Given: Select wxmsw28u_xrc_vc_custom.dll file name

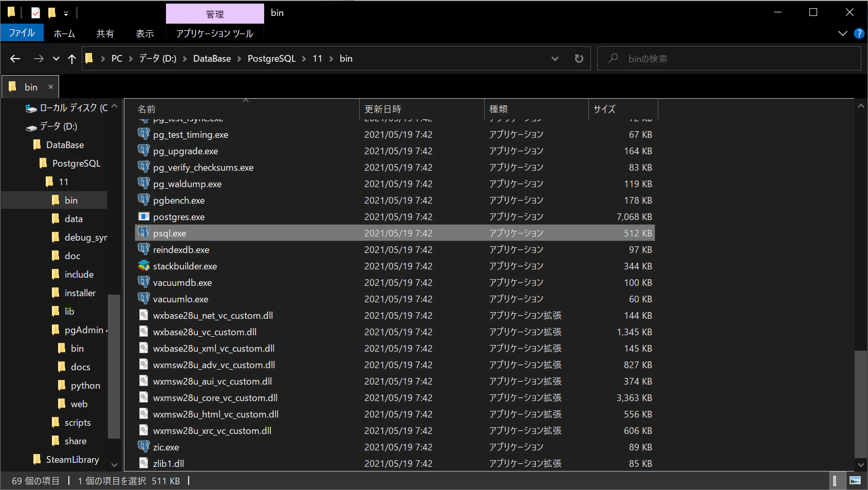Looking at the screenshot, I should tap(212, 430).
